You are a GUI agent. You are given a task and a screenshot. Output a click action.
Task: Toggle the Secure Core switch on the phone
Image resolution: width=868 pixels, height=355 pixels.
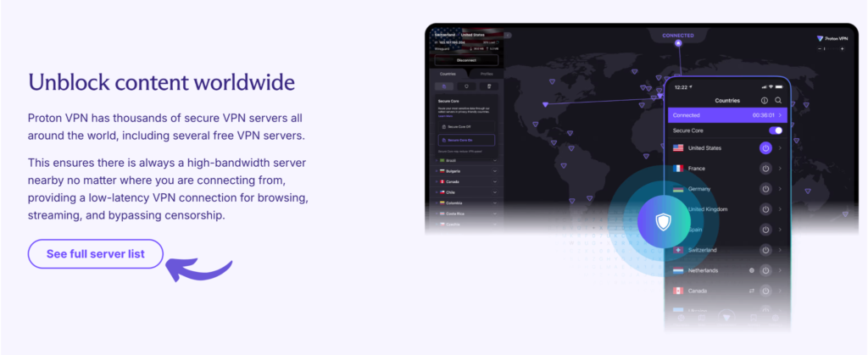(776, 130)
